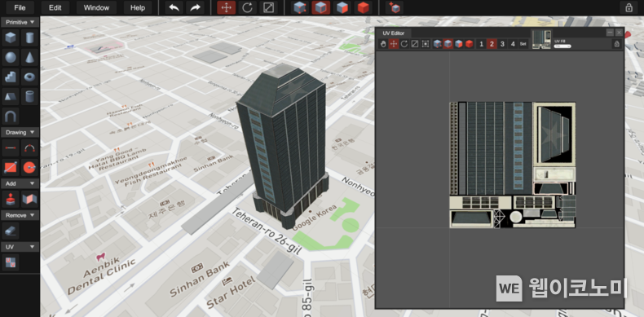Click the star roof texture region in UV canvas

pyautogui.click(x=554, y=134)
